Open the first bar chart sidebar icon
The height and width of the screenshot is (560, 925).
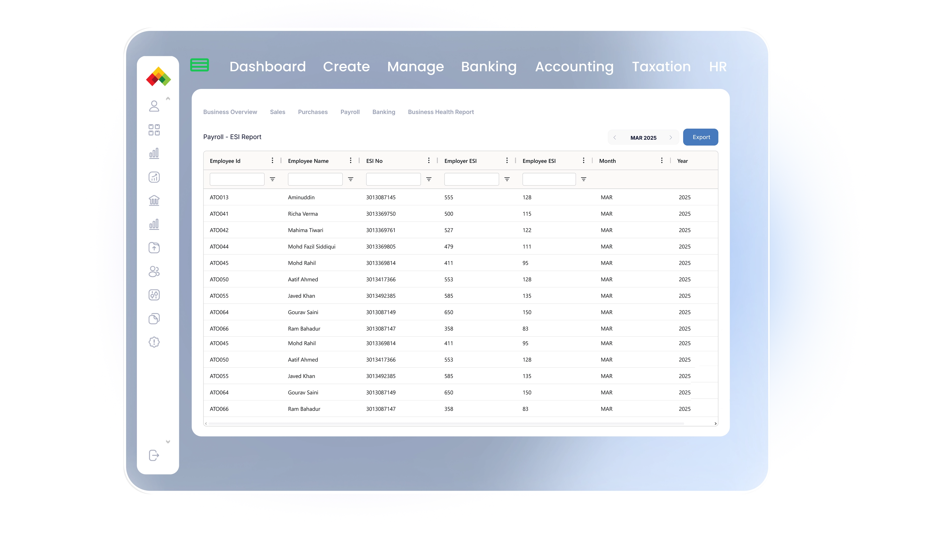click(154, 153)
